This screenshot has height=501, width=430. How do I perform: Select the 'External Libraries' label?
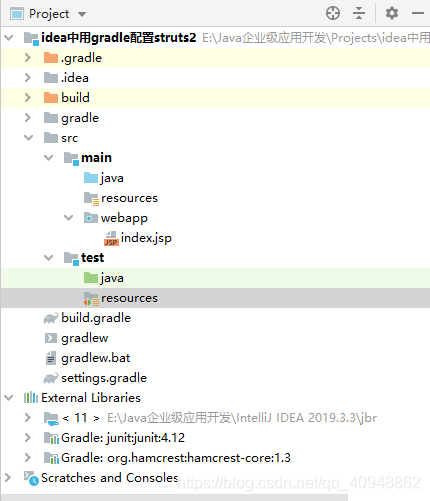point(91,398)
